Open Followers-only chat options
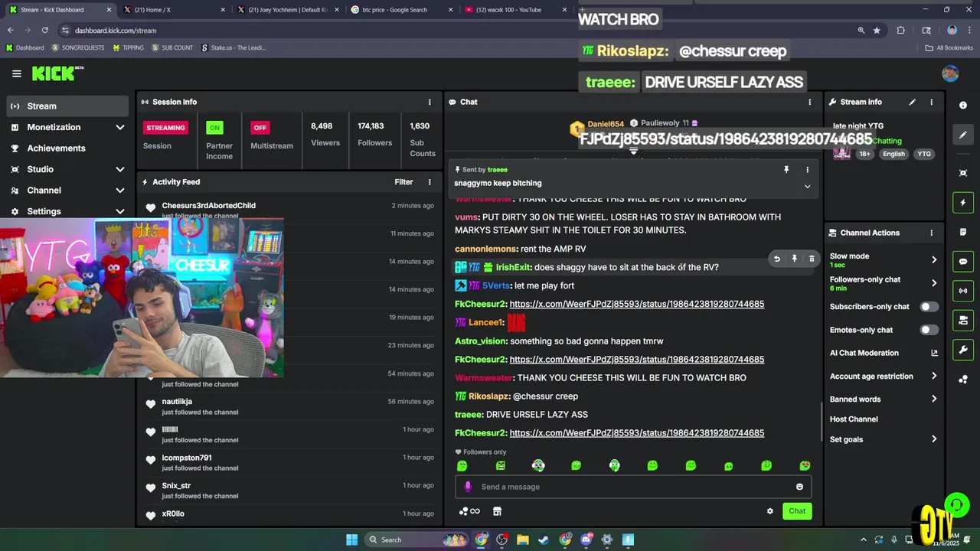This screenshot has height=551, width=980. (884, 283)
